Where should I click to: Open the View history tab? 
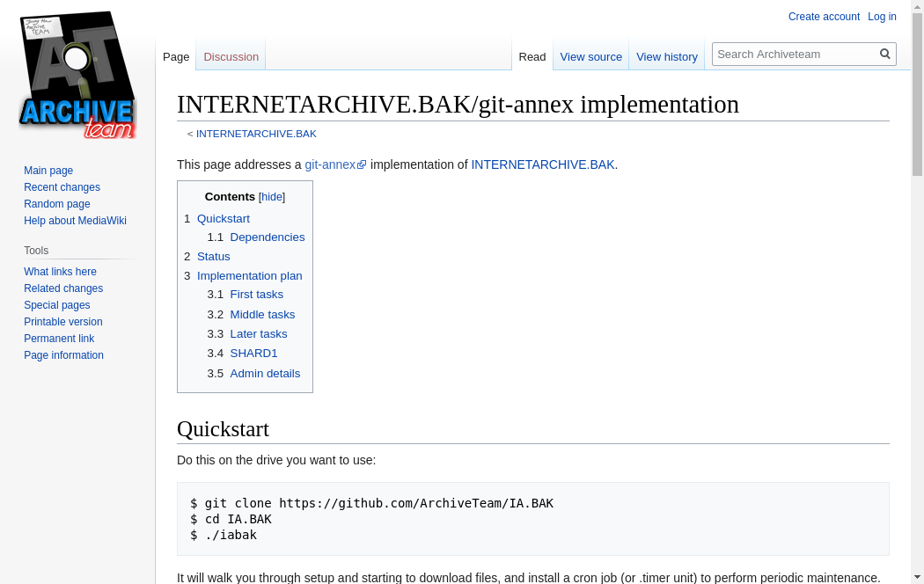click(x=666, y=57)
